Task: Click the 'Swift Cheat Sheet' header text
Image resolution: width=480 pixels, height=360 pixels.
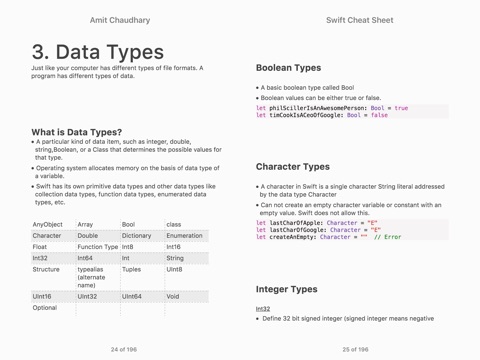Action: coord(360,20)
